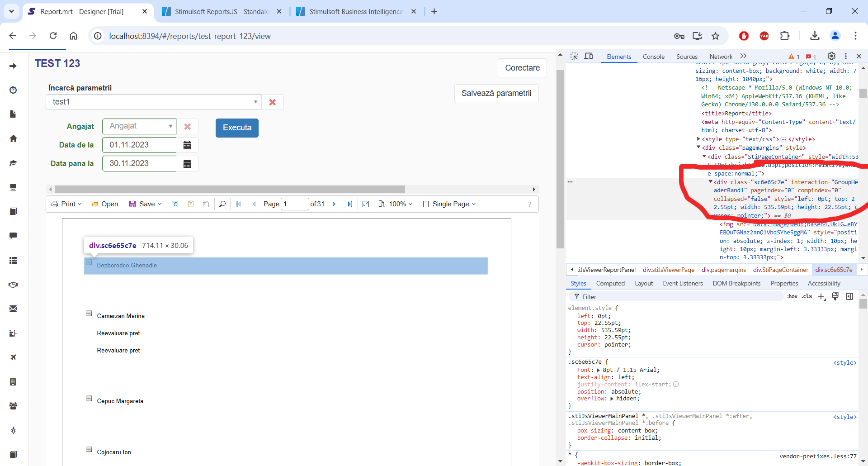Image resolution: width=868 pixels, height=466 pixels.
Task: Delete the test1 saved parameters with red X
Action: [273, 102]
